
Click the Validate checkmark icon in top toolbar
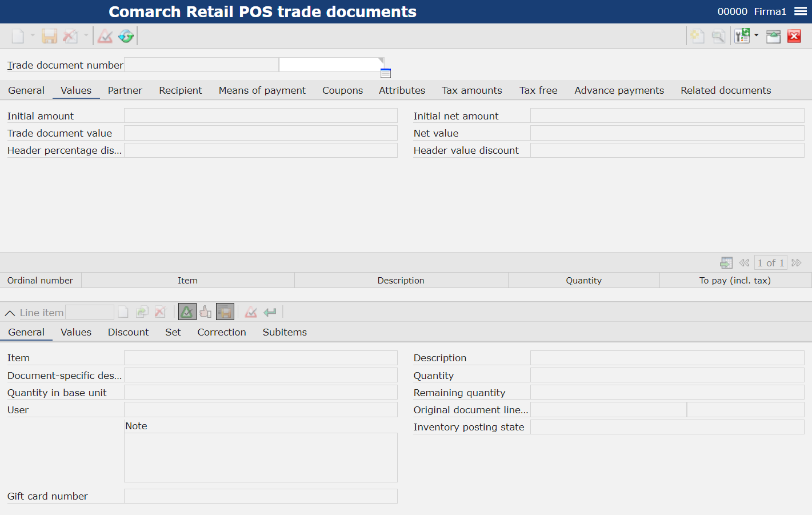point(105,37)
